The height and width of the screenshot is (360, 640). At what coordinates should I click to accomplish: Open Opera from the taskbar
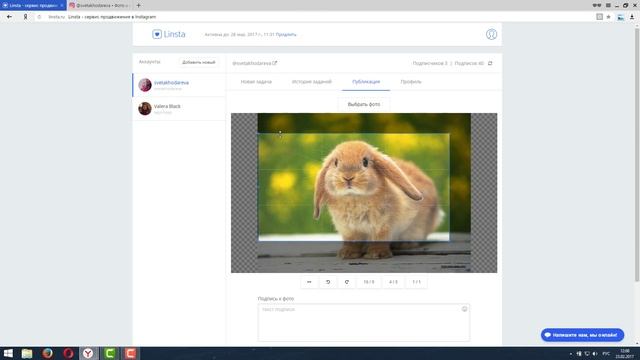pyautogui.click(x=68, y=353)
